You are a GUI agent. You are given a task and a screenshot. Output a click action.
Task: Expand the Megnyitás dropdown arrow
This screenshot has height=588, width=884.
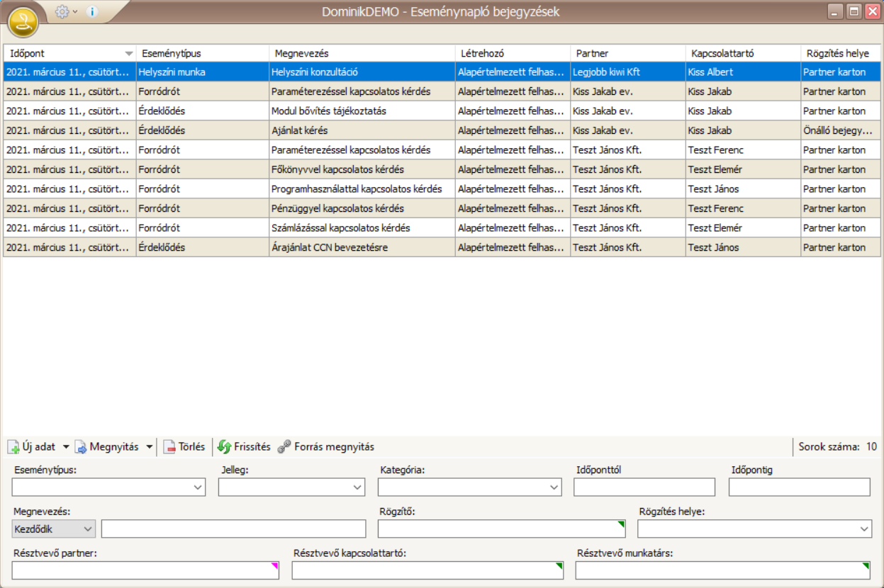pos(149,447)
